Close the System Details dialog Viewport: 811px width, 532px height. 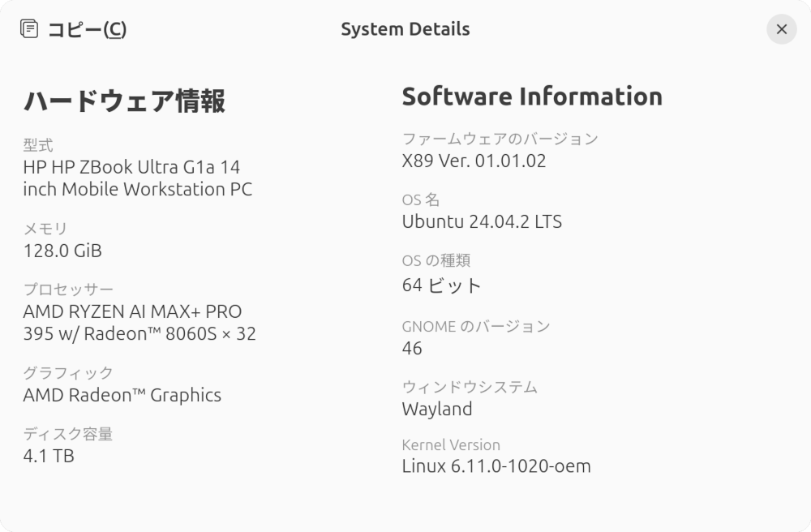781,29
